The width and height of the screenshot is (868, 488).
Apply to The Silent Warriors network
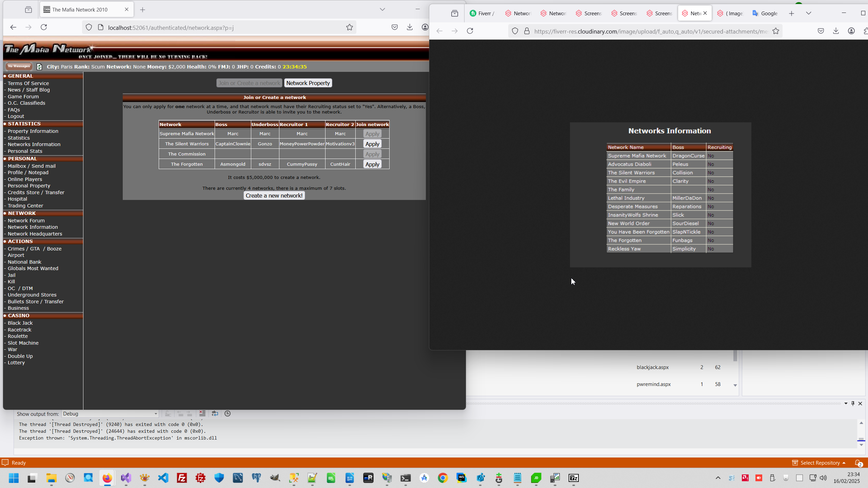coord(372,144)
